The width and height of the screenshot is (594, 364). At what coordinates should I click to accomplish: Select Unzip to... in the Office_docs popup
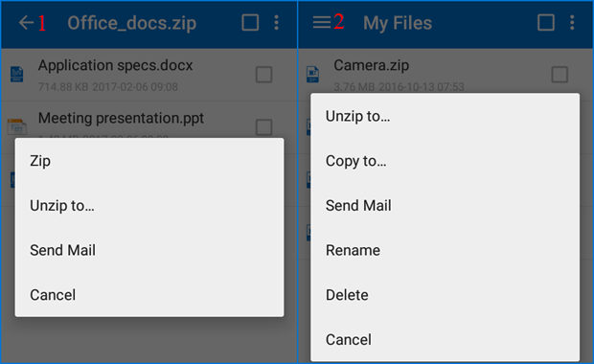149,206
